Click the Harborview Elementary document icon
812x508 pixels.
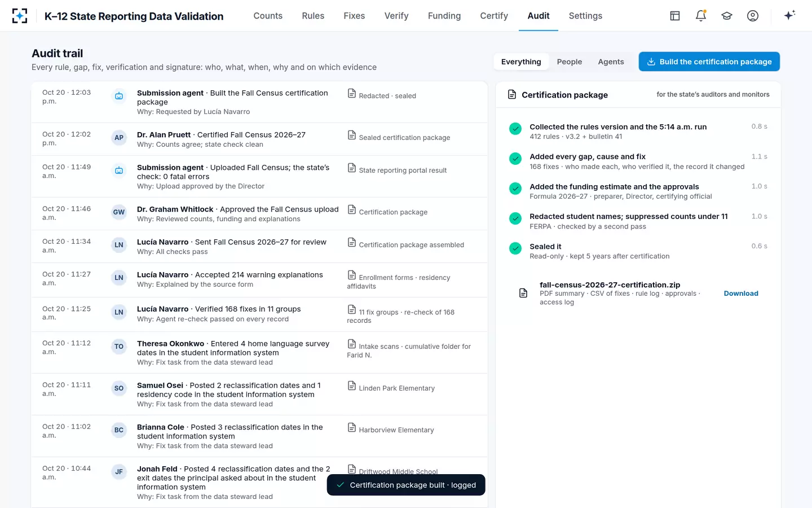[x=352, y=427]
